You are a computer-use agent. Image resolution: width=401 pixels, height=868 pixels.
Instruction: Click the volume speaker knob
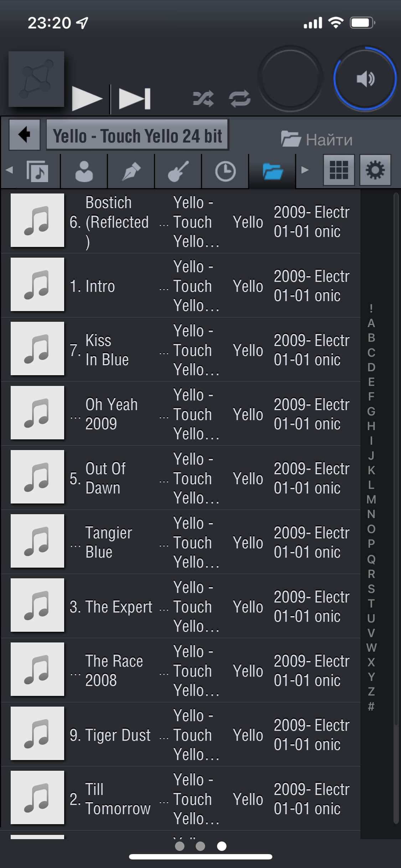(x=365, y=78)
